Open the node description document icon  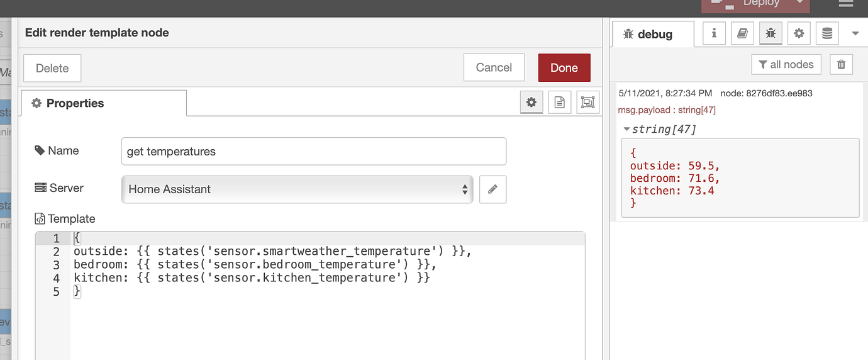tap(560, 103)
